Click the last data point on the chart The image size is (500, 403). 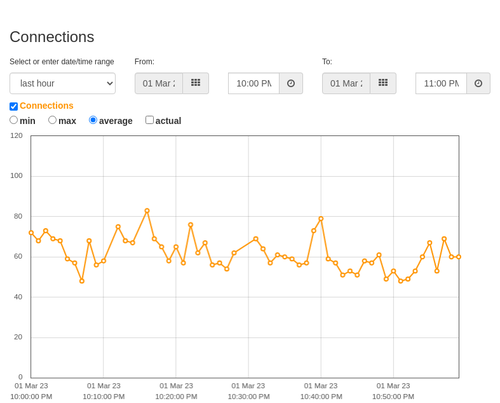pyautogui.click(x=459, y=257)
